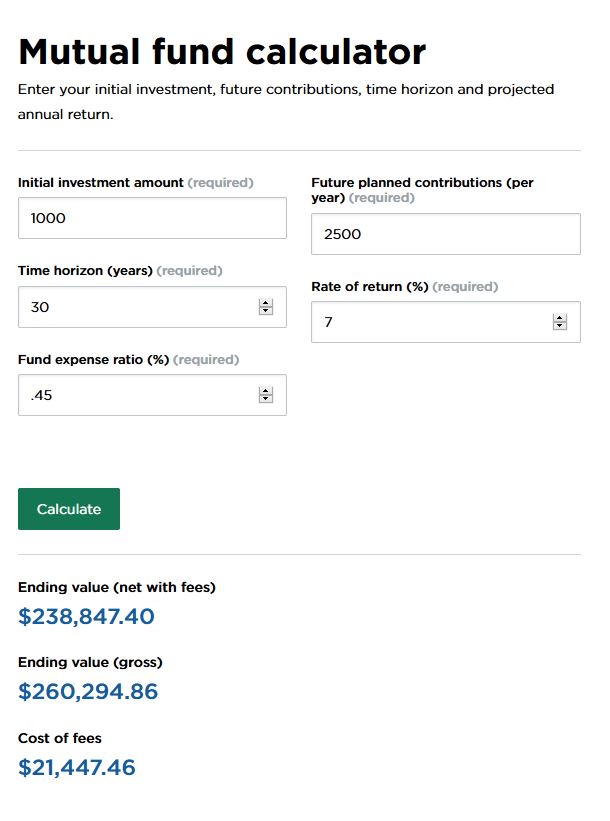Decrement the Rate of return spinner
Image resolution: width=610 pixels, height=821 pixels.
[x=560, y=326]
